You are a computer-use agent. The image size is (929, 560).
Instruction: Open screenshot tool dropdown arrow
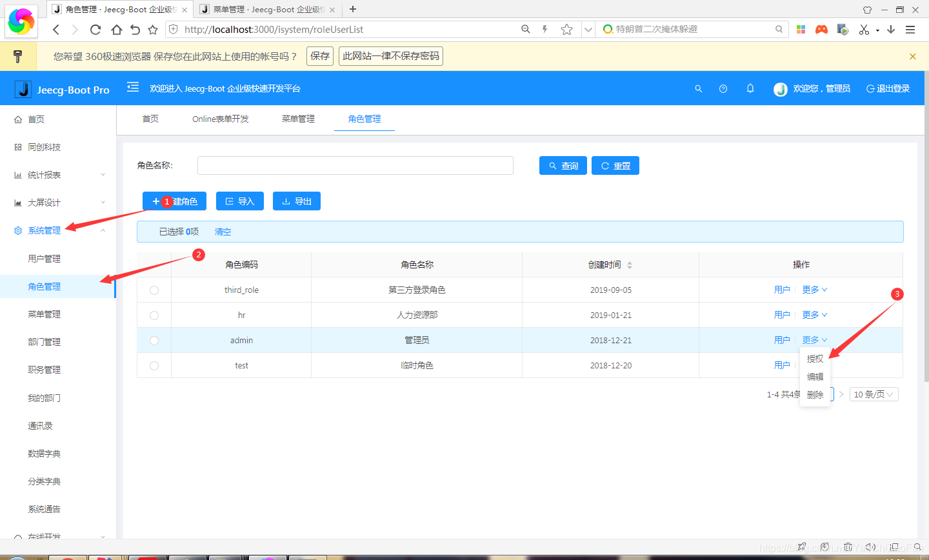click(x=877, y=30)
